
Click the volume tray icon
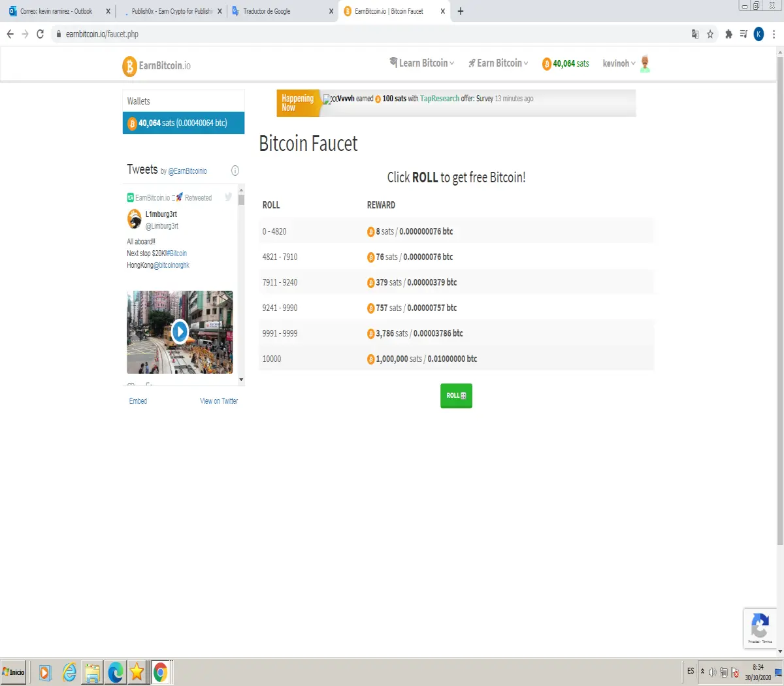click(x=713, y=672)
